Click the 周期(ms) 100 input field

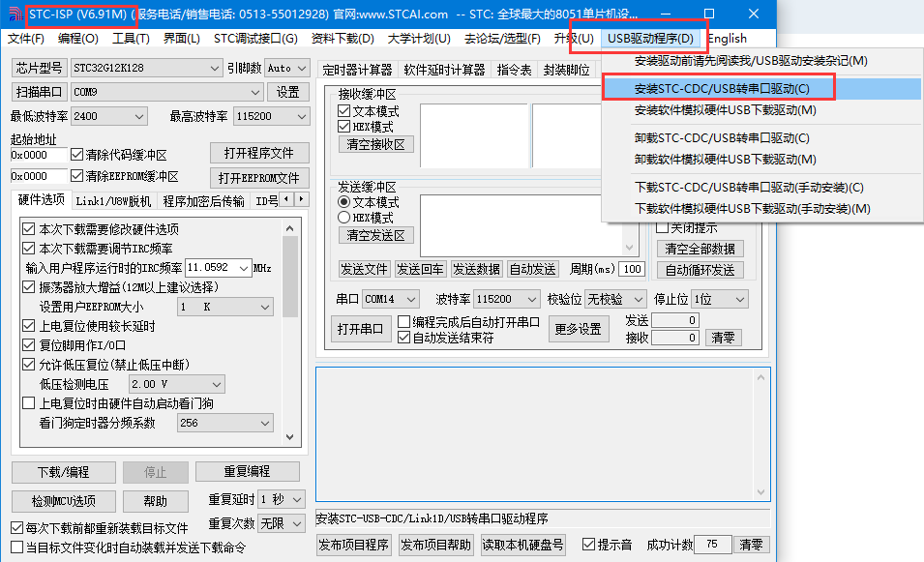[x=632, y=269]
